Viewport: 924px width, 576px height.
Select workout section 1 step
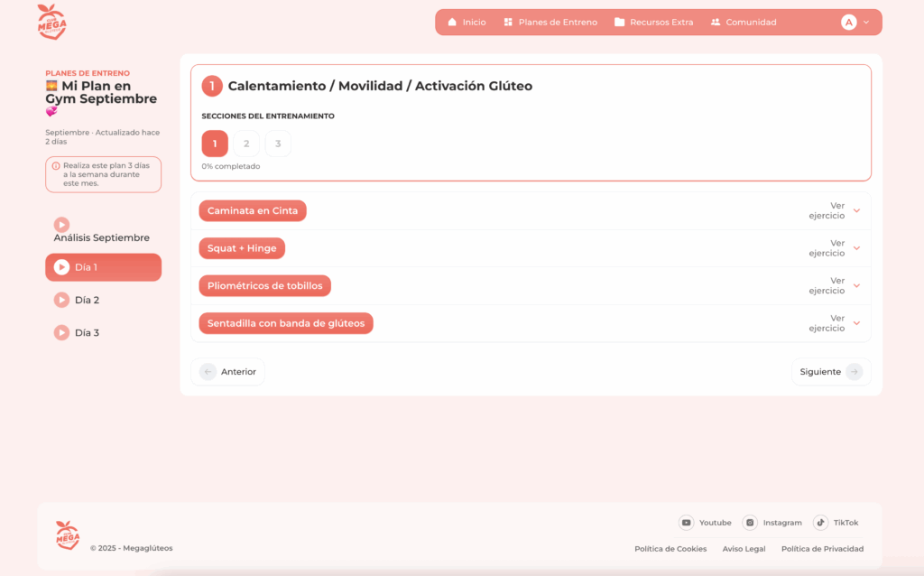click(215, 144)
